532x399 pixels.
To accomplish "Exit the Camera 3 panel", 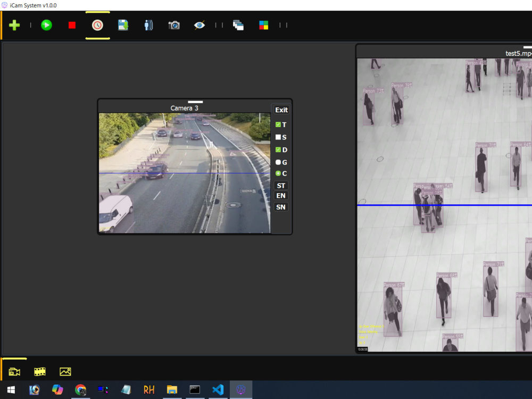I will pyautogui.click(x=281, y=110).
